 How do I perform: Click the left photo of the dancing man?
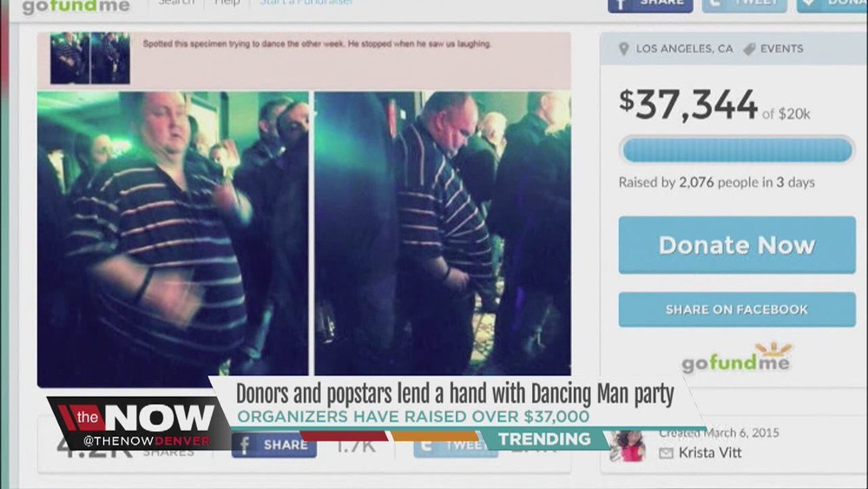click(173, 238)
